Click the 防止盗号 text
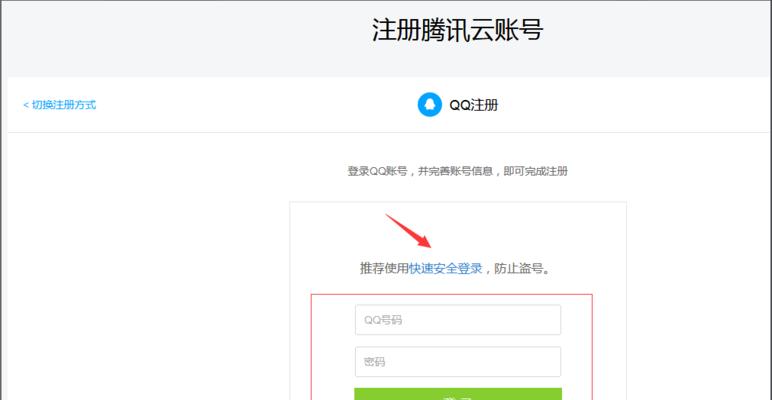The image size is (772, 400). (521, 268)
